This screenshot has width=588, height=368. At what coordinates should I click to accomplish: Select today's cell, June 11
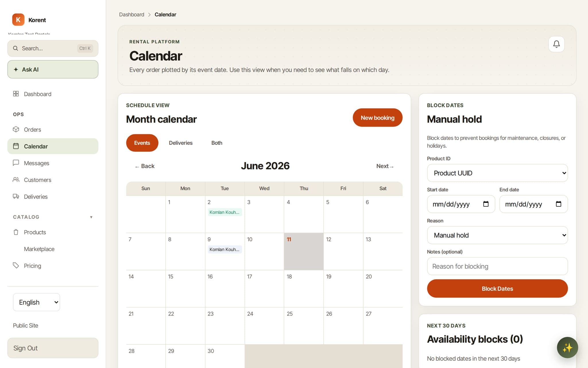click(304, 251)
